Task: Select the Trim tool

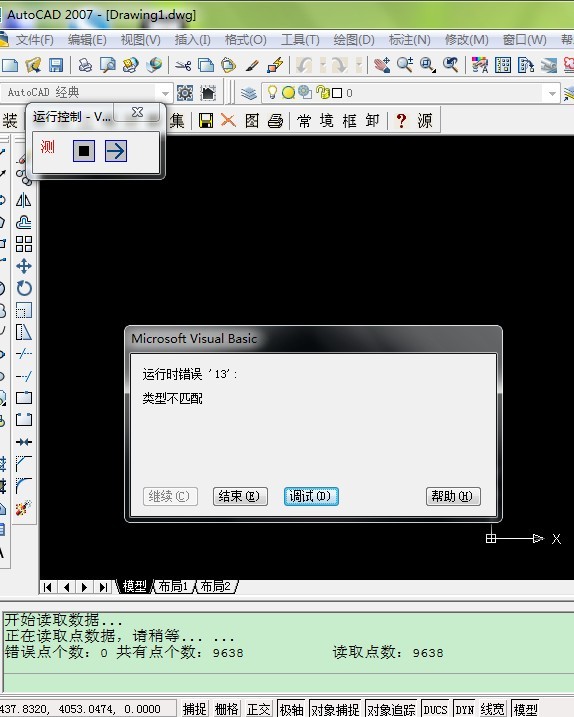Action: click(x=24, y=354)
